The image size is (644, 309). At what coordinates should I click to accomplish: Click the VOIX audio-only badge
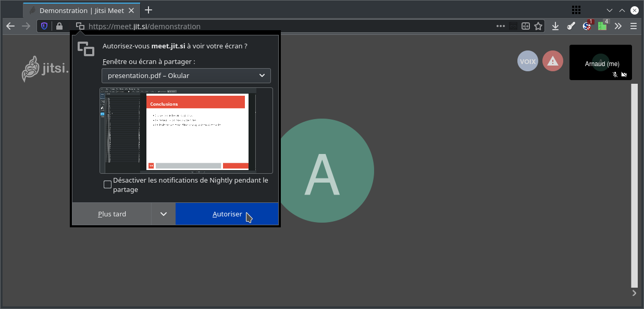point(527,61)
